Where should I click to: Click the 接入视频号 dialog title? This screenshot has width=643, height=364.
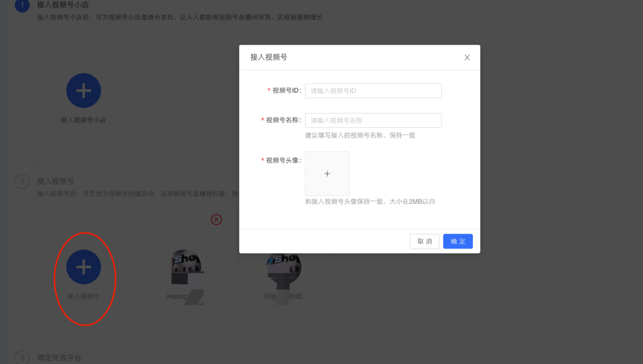tap(268, 57)
